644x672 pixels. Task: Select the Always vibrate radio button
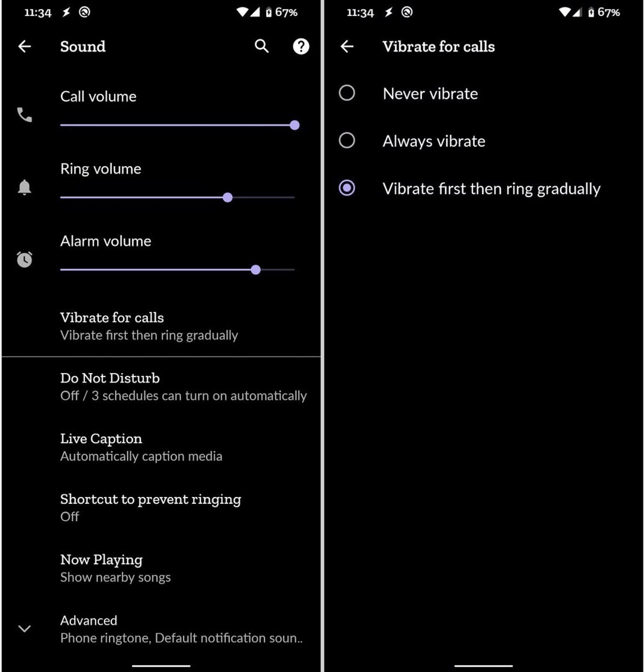point(347,140)
